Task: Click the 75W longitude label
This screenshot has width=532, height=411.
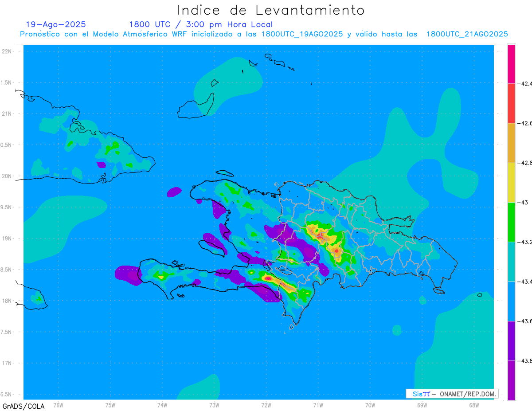Action: click(110, 405)
